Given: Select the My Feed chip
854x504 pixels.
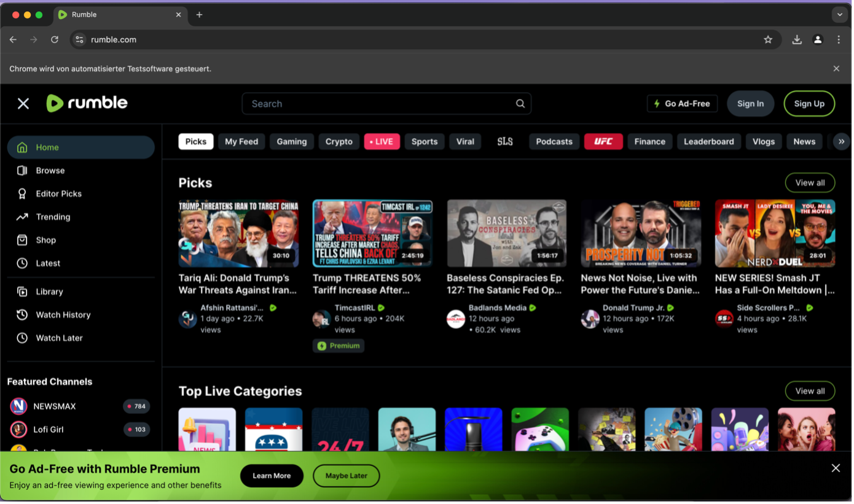Looking at the screenshot, I should point(241,142).
